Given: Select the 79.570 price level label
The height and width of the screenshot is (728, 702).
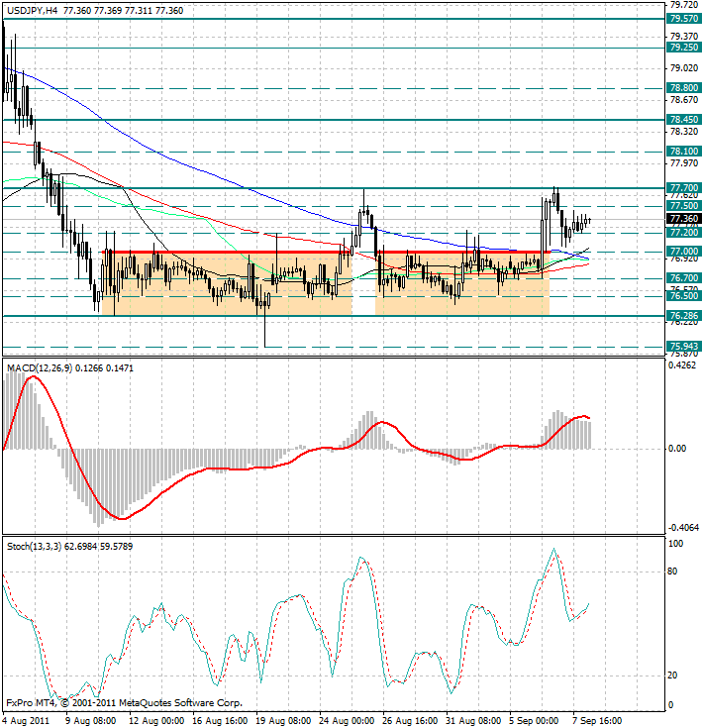Looking at the screenshot, I should pos(683,19).
